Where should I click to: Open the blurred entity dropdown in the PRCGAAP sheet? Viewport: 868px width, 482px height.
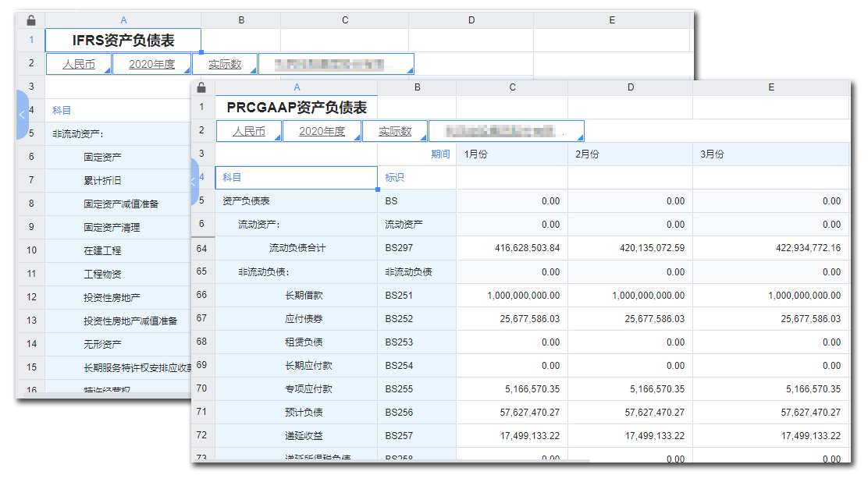click(x=506, y=131)
